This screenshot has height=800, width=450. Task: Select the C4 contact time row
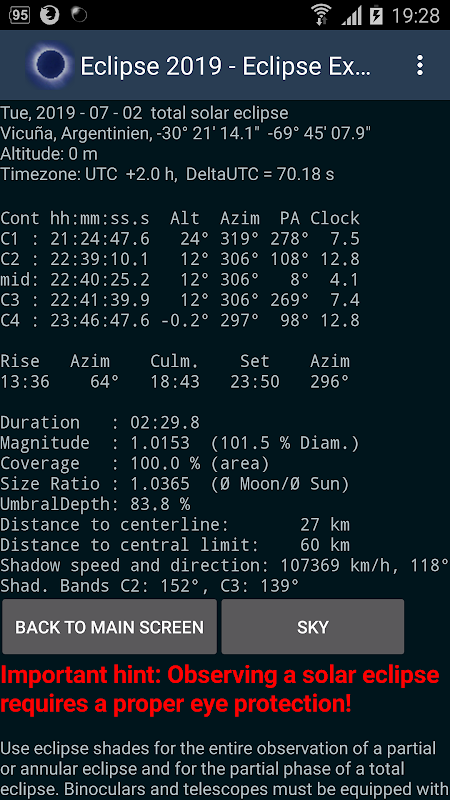click(x=180, y=320)
